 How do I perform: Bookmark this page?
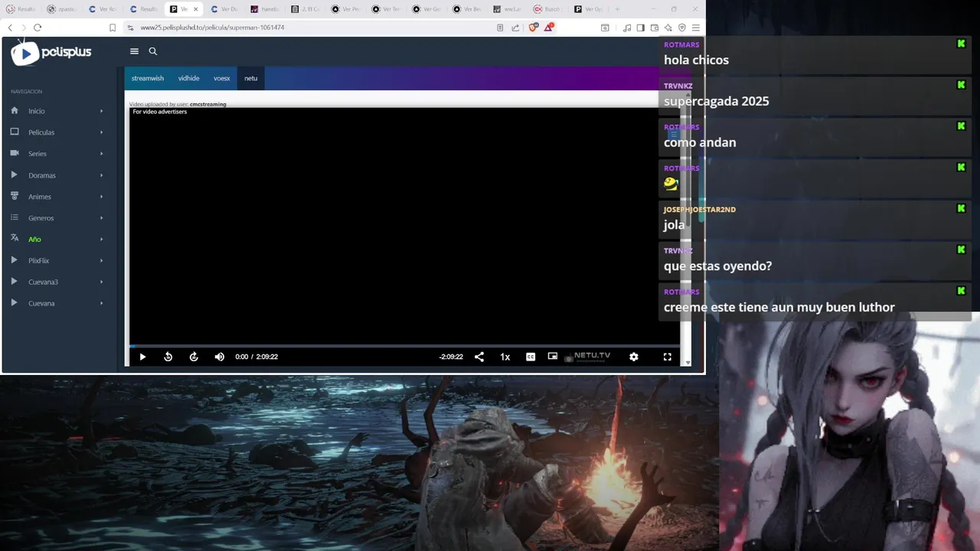tap(113, 28)
